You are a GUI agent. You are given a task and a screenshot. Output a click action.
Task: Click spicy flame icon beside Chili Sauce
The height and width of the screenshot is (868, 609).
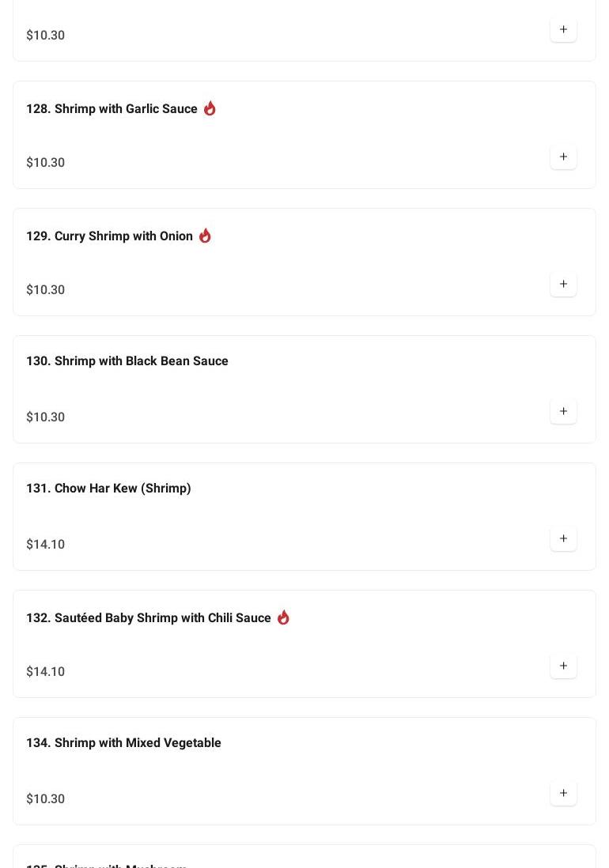click(x=283, y=617)
